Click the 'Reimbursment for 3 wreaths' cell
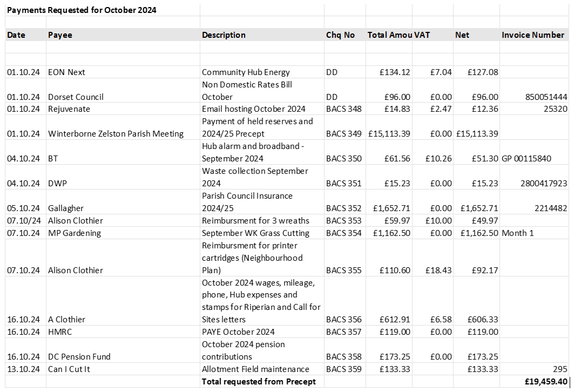This screenshot has width=575, height=392. (255, 221)
